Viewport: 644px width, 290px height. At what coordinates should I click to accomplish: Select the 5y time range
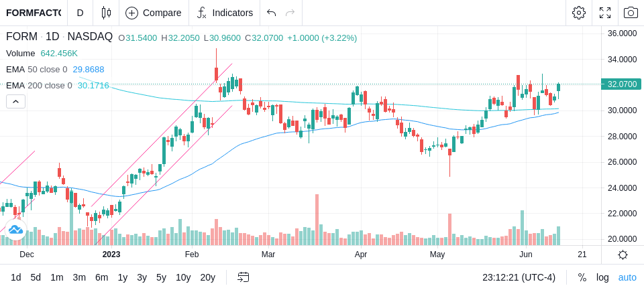coord(161,277)
